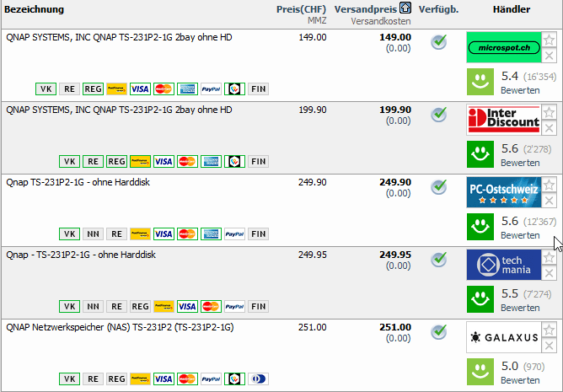Click Bewerten under the PC-Ostschweiz rating
Viewport: 563px width, 392px height.
(x=520, y=235)
